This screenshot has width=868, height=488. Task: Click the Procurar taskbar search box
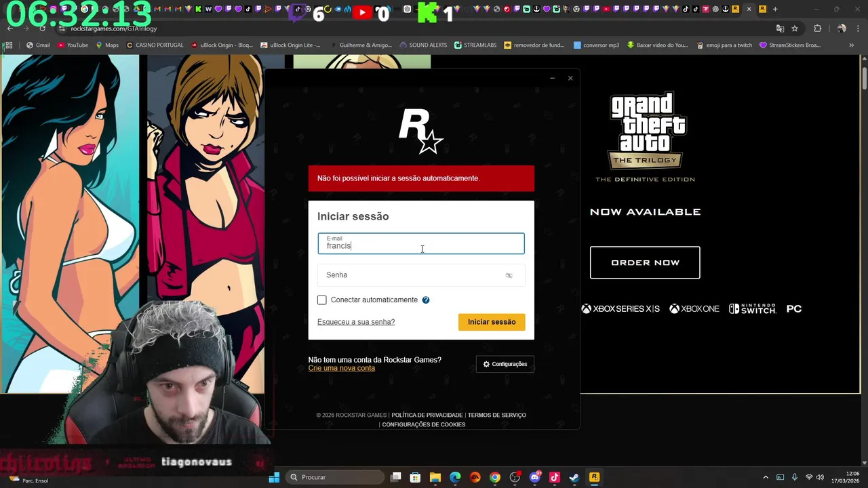point(336,477)
